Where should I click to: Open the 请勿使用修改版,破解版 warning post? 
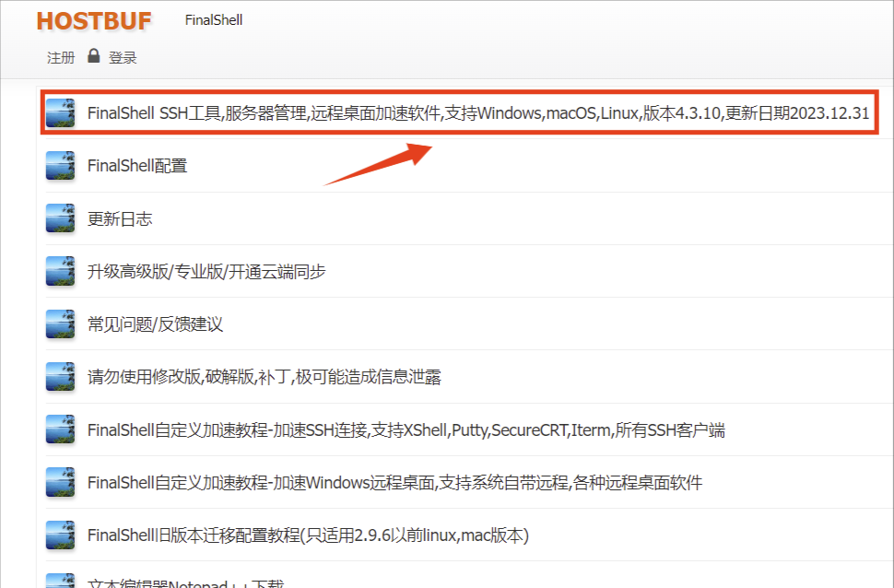[x=265, y=376]
